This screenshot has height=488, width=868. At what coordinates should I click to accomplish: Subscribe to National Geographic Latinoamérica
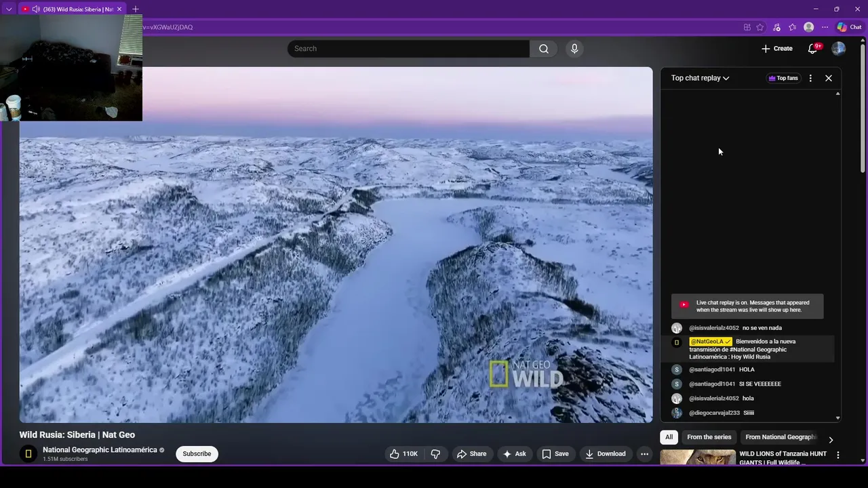pos(197,454)
